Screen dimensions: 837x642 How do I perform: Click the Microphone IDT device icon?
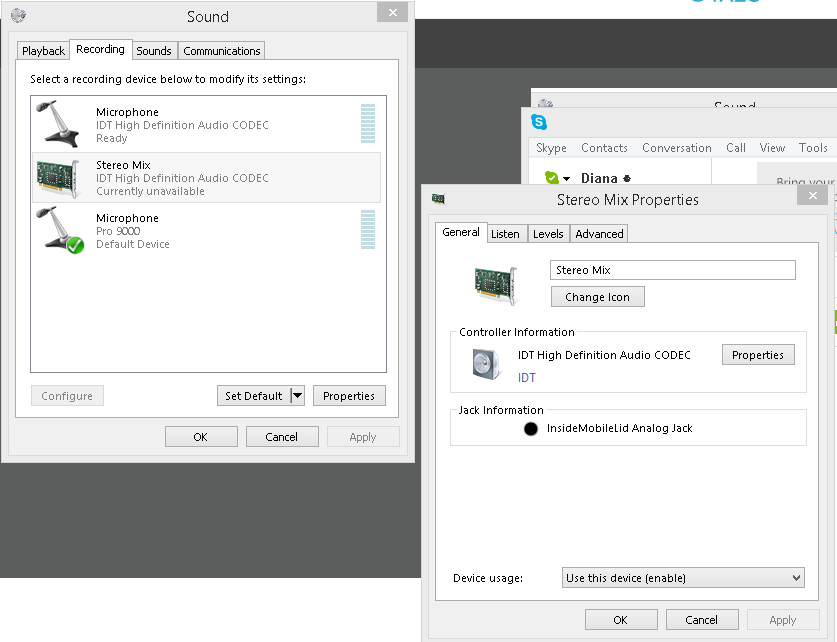coord(57,124)
